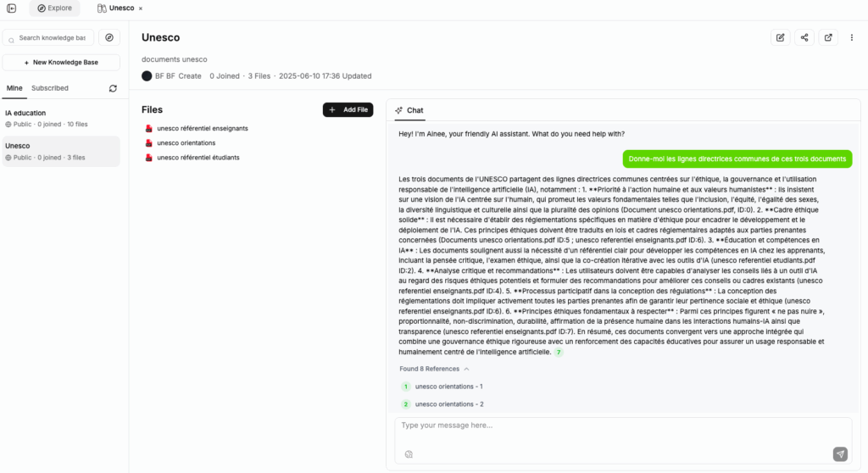This screenshot has height=473, width=868.
Task: Open knowledge base in new window icon
Action: click(x=828, y=37)
